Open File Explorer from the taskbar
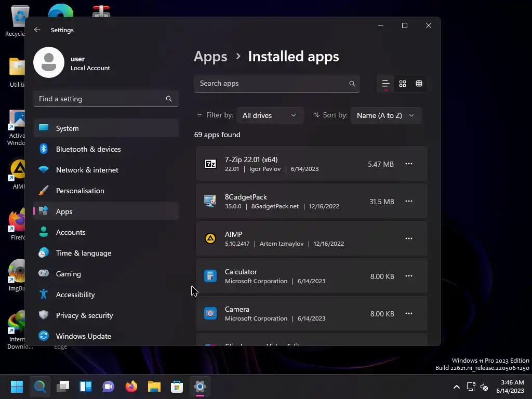The width and height of the screenshot is (532, 399). click(154, 387)
